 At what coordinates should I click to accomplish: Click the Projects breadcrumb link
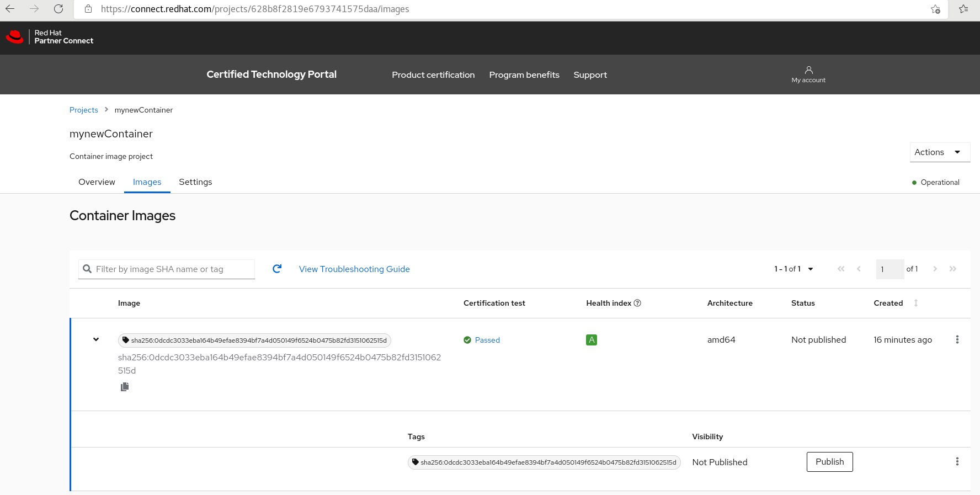point(84,110)
